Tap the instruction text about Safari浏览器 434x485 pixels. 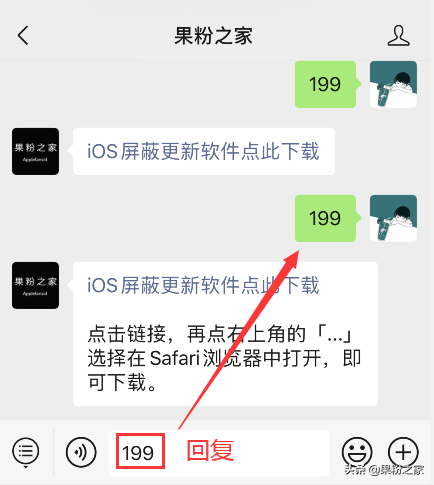(224, 358)
